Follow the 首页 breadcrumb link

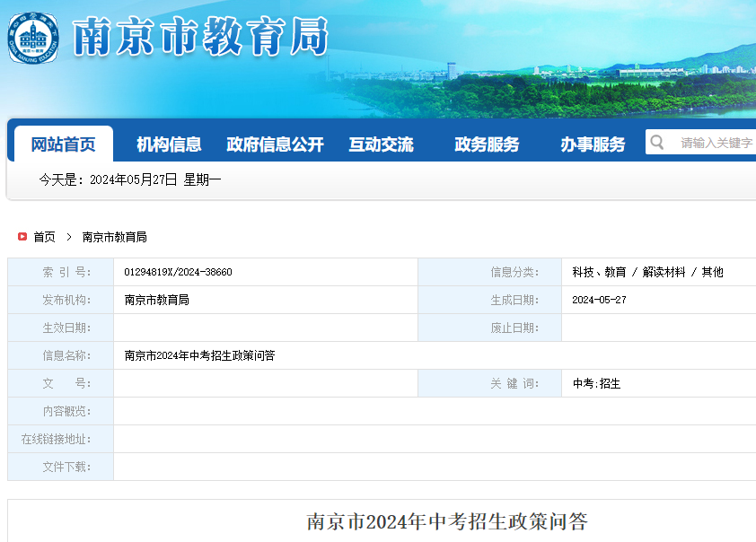pos(44,237)
